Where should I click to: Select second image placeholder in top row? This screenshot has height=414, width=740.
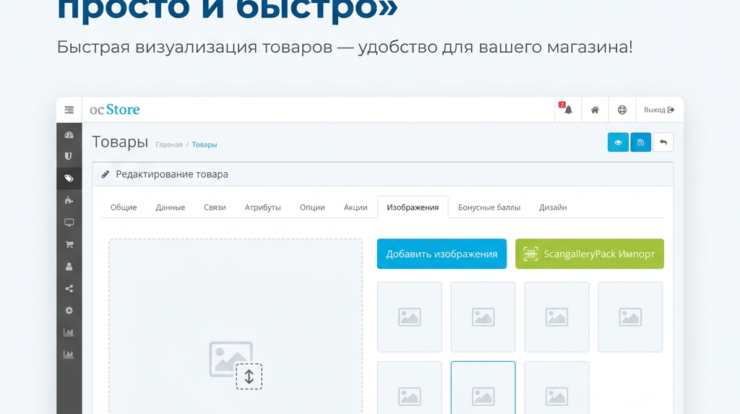[x=483, y=317]
